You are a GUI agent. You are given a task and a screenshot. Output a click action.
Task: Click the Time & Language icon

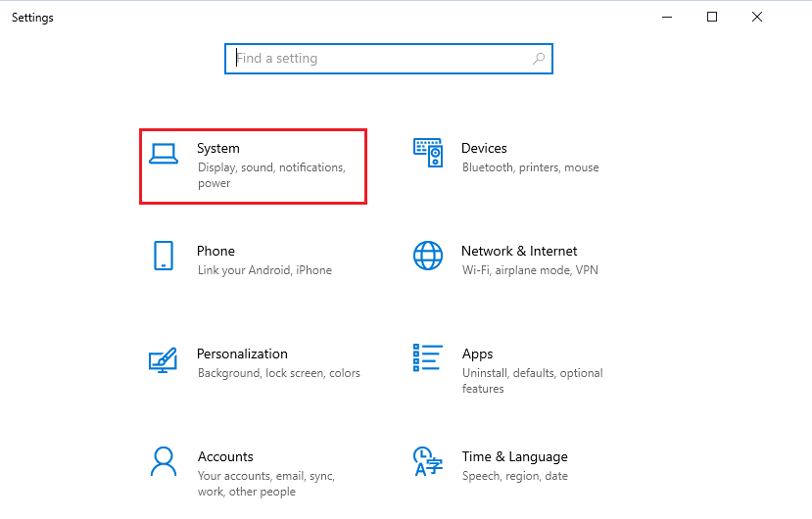(428, 461)
